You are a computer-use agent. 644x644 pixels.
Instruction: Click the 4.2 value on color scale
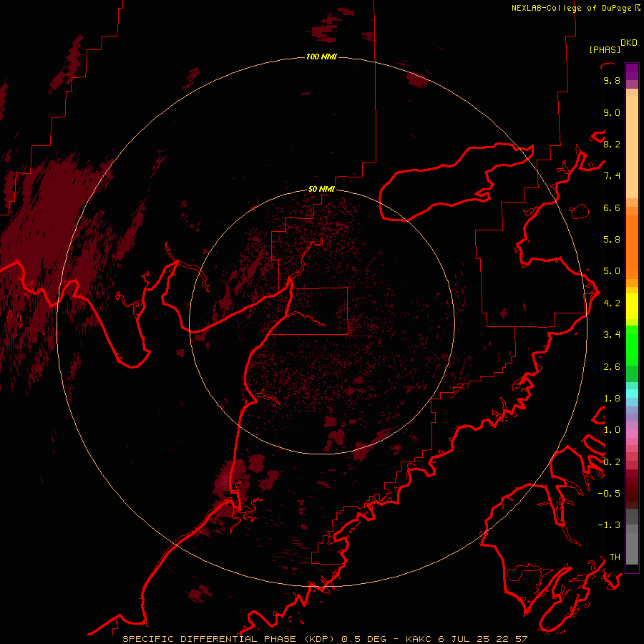click(612, 303)
